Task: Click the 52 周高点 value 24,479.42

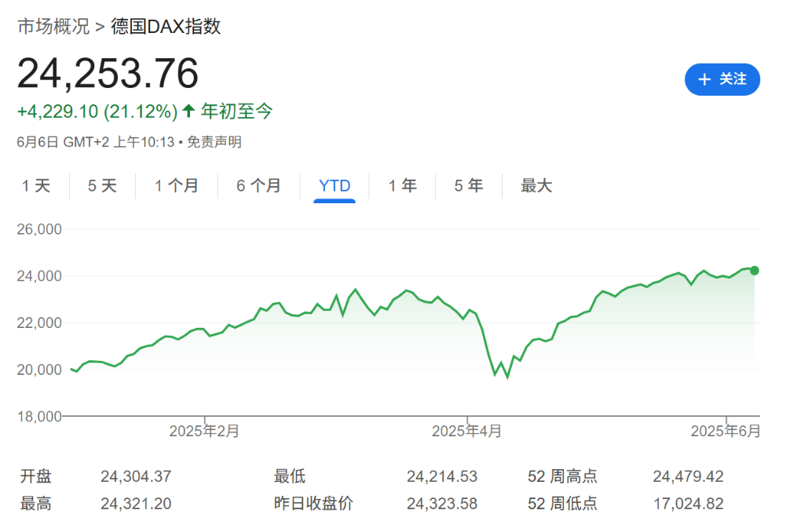Action: [x=688, y=476]
